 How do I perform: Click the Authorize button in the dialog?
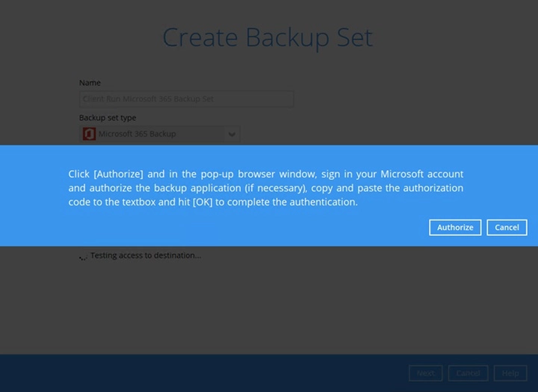click(x=455, y=228)
